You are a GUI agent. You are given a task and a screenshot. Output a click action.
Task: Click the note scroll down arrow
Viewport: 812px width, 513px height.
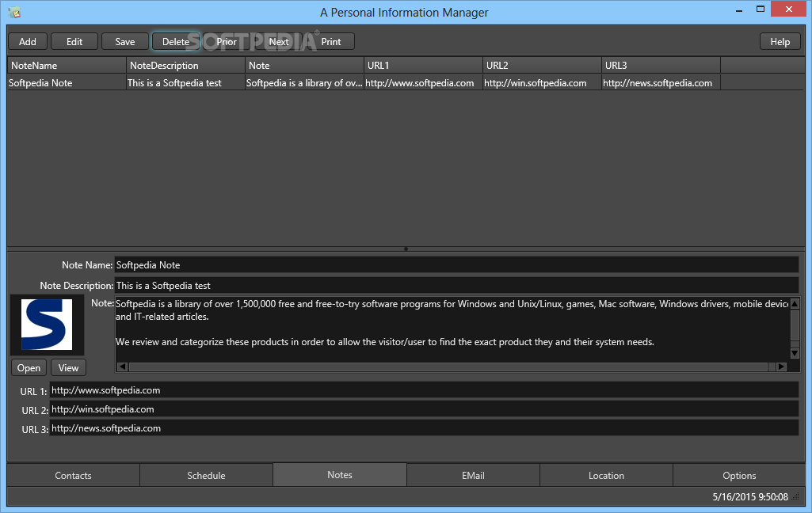tap(795, 353)
